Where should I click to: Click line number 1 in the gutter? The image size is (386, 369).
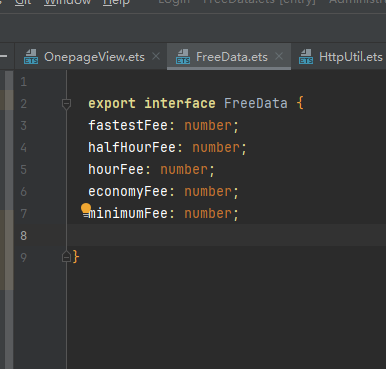[23, 82]
